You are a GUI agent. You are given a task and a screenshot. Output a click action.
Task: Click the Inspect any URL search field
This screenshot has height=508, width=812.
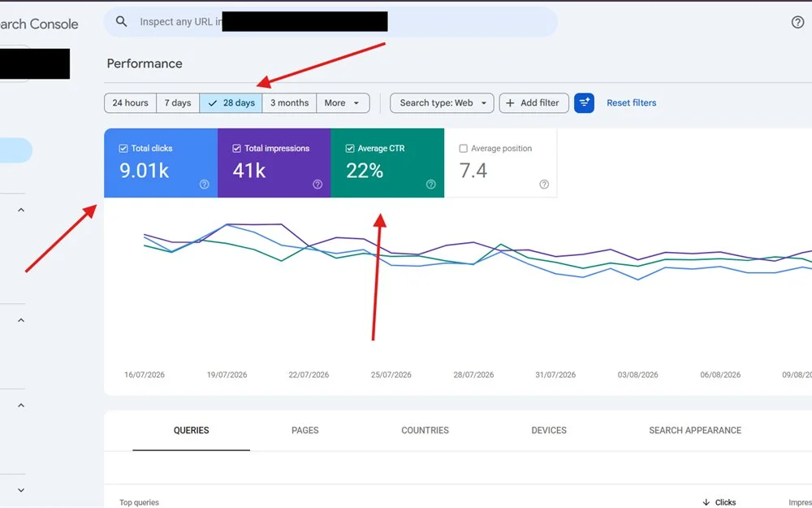tap(330, 22)
